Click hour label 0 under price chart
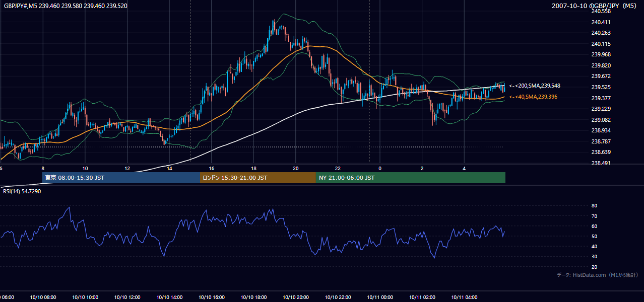Image resolution: width=644 pixels, height=302 pixels. [380, 168]
